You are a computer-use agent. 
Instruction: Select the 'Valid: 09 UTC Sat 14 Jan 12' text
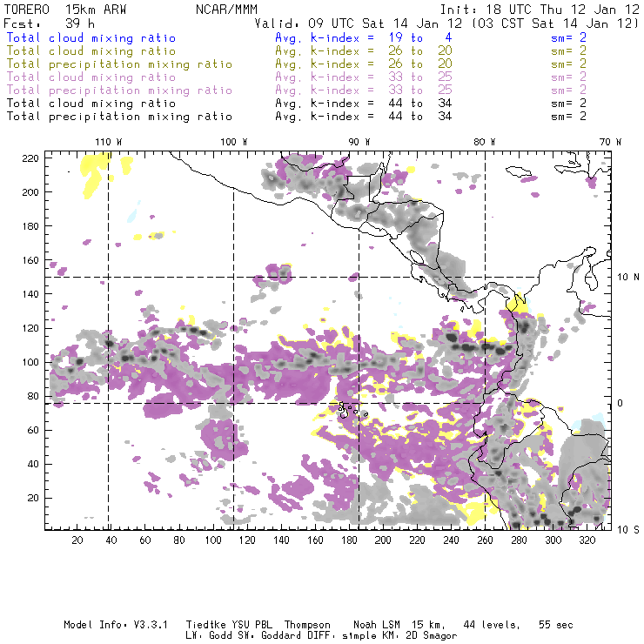[359, 23]
